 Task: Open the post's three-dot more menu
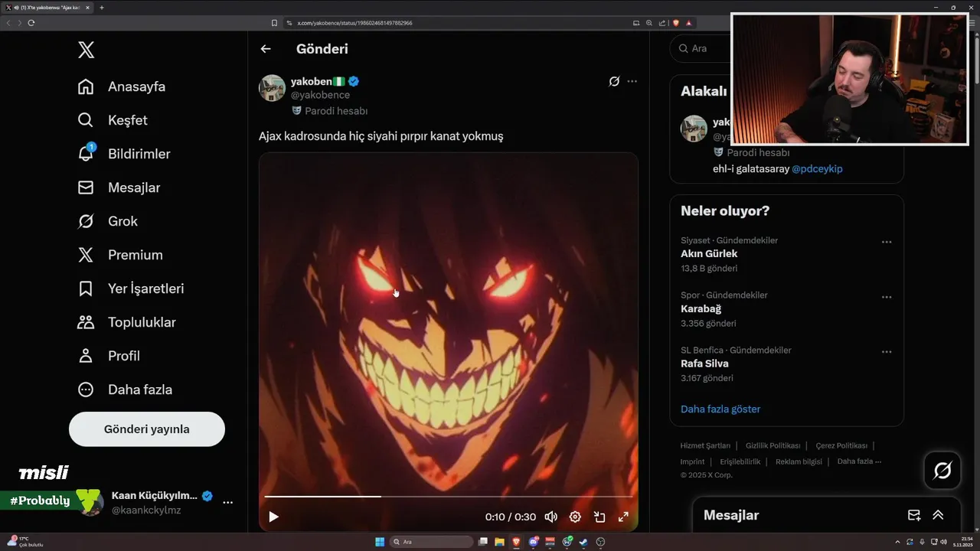point(632,81)
